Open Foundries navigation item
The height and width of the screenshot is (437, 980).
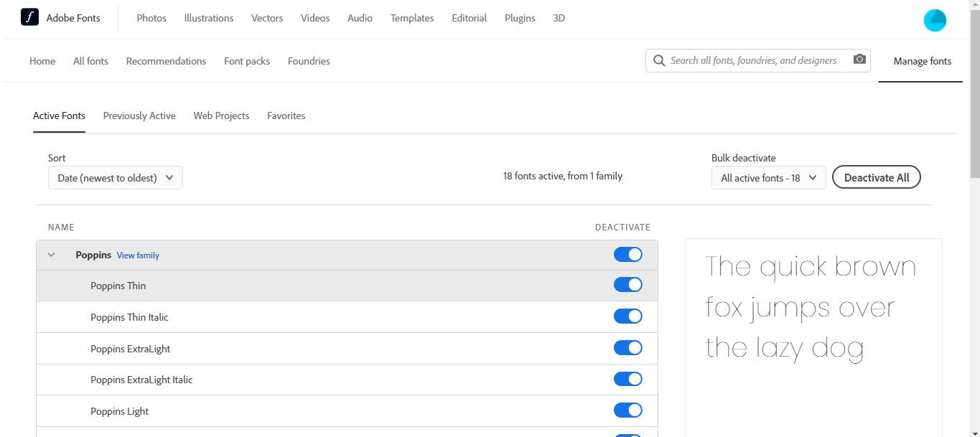click(309, 61)
